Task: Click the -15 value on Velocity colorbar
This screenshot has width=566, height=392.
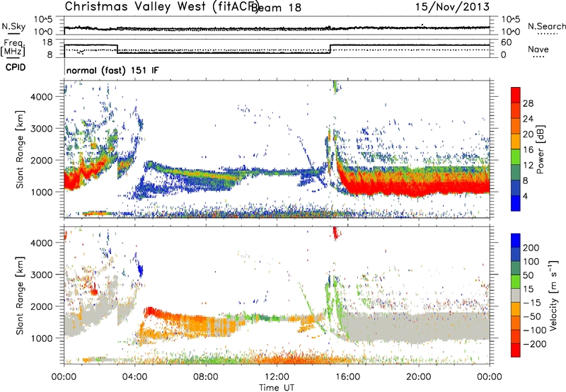Action: (533, 303)
